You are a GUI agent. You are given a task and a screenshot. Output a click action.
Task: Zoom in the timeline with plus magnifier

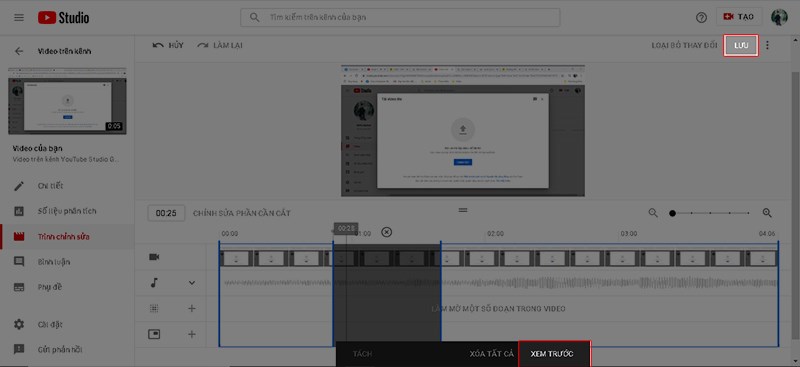(x=767, y=213)
